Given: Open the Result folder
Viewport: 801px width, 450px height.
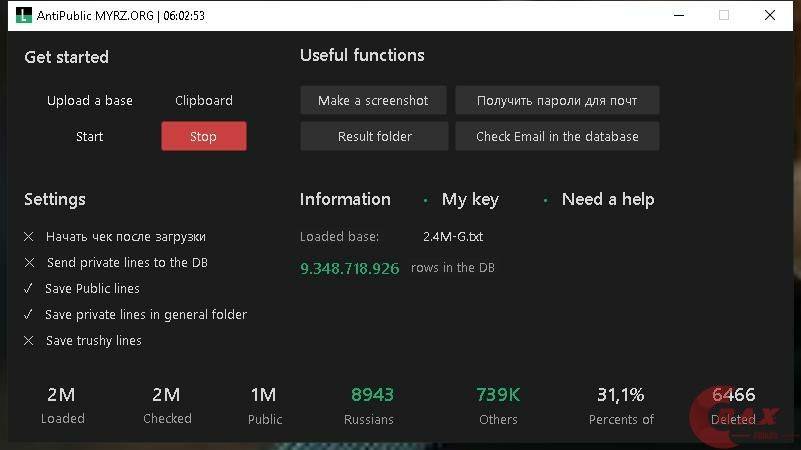Looking at the screenshot, I should (x=374, y=137).
